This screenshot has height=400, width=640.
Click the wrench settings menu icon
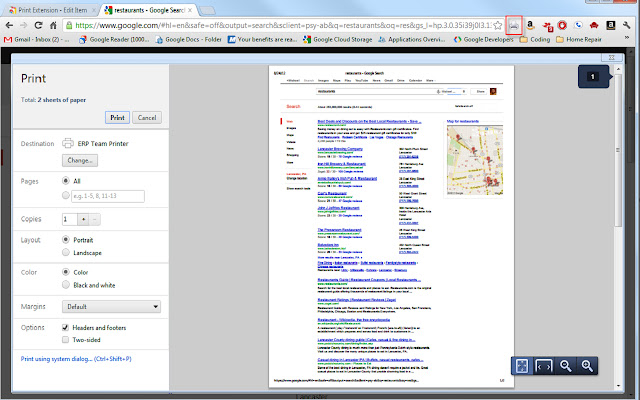[x=627, y=25]
